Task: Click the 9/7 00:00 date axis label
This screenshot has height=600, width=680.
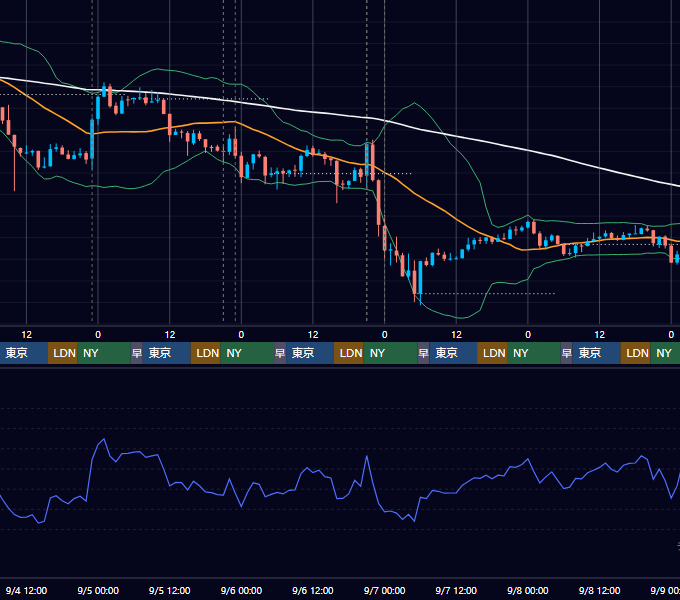Action: (x=384, y=590)
